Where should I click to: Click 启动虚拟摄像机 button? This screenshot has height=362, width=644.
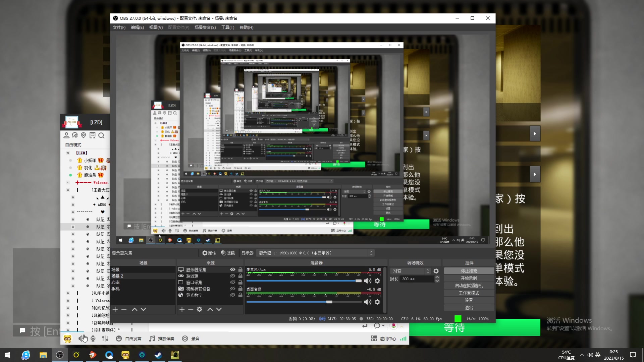point(469,286)
